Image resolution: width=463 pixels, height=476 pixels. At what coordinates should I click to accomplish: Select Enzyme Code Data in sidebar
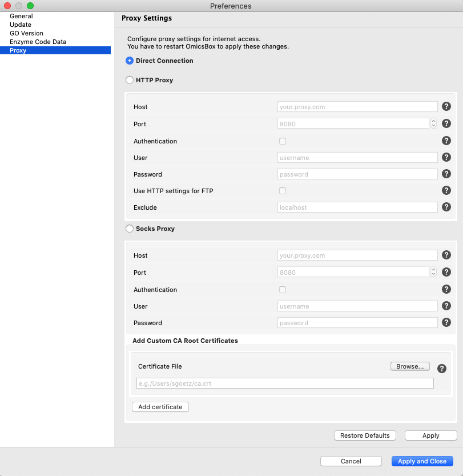(38, 42)
